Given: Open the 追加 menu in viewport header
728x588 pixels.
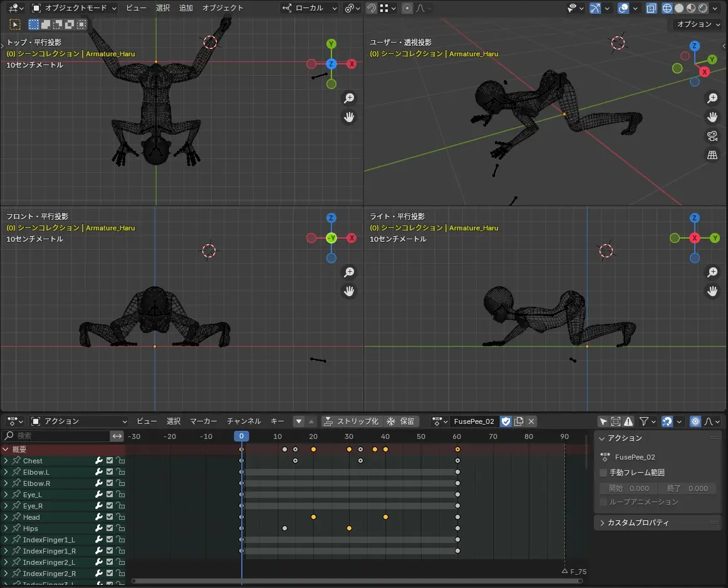Looking at the screenshot, I should click(186, 8).
